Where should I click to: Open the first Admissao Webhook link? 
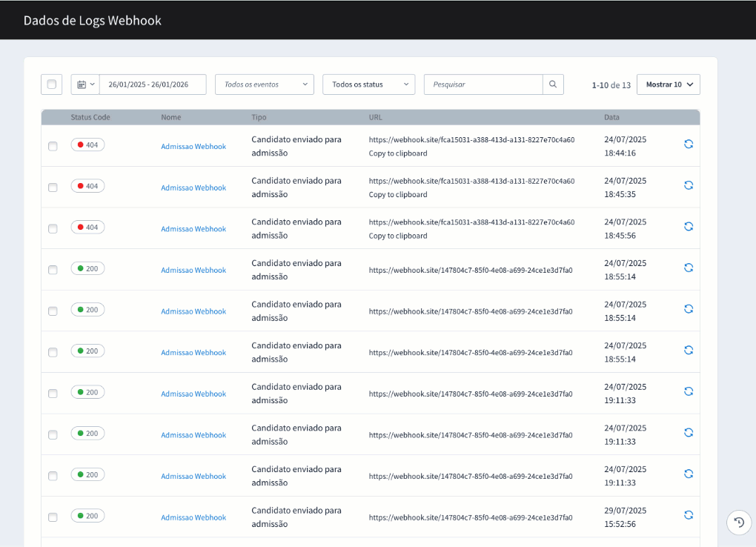(x=193, y=146)
